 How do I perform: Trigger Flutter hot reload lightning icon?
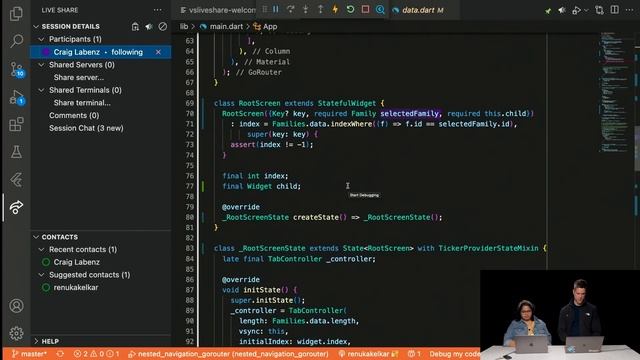click(x=335, y=9)
